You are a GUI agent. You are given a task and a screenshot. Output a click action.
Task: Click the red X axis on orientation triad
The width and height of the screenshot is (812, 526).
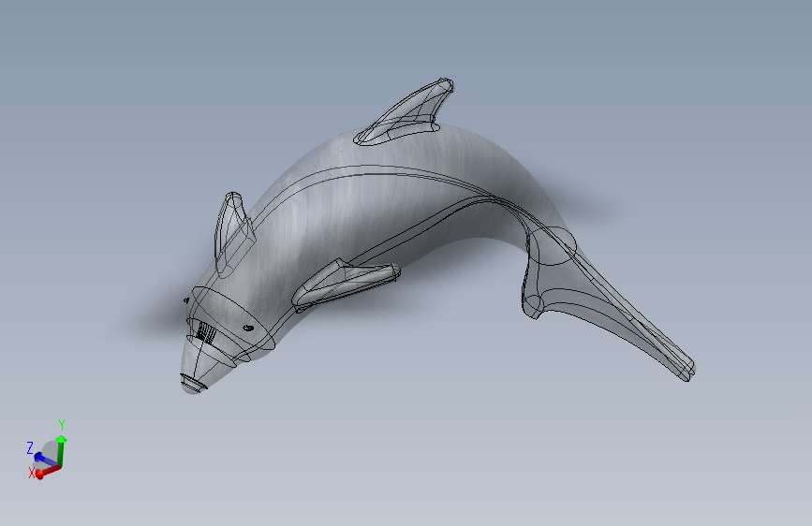[47, 472]
